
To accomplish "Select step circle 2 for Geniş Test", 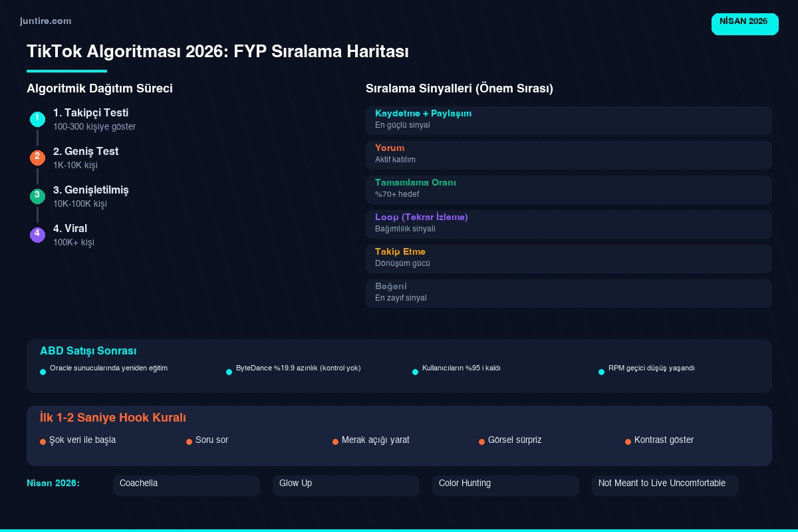I will coord(37,158).
